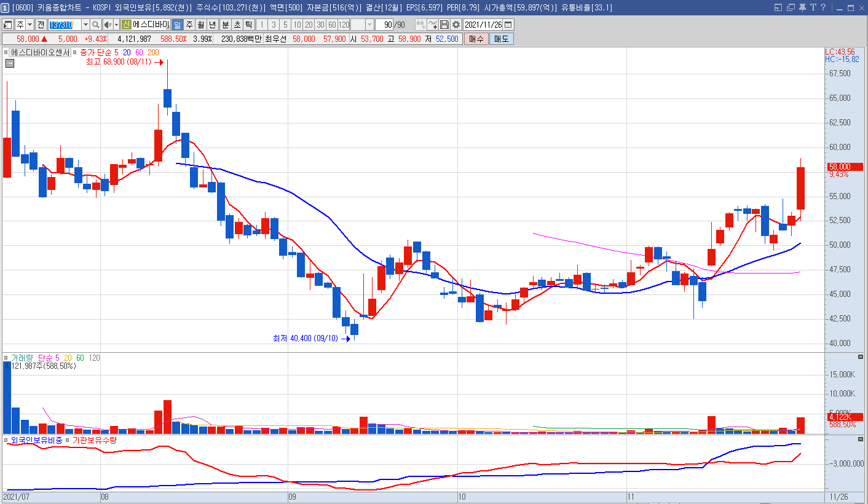Pin the window with pushpin icon
The image size is (868, 504).
(x=802, y=7)
